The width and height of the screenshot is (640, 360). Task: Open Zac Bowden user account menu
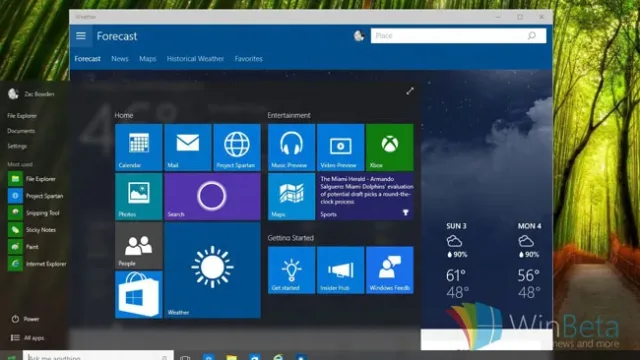pyautogui.click(x=31, y=94)
